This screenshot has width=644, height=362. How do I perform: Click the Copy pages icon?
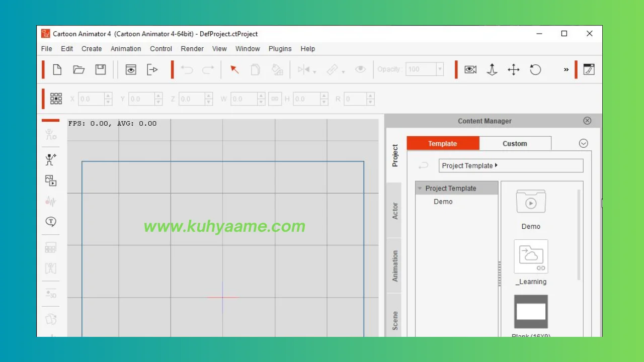(256, 69)
